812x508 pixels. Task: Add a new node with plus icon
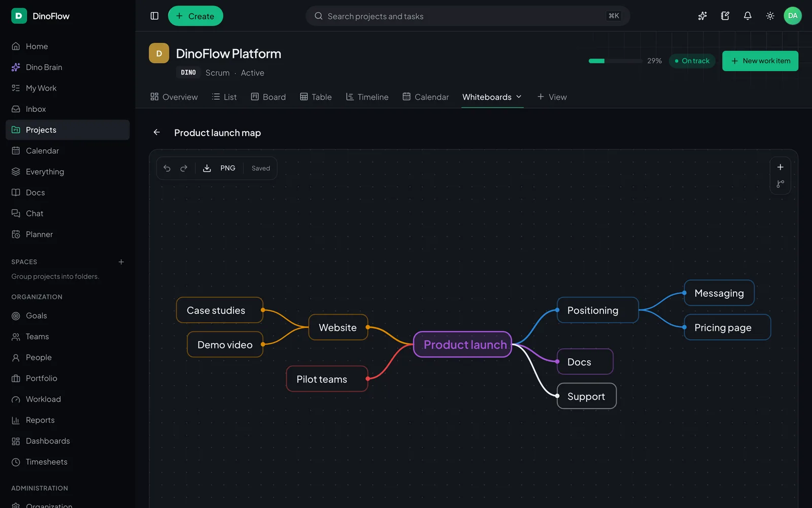coord(781,167)
